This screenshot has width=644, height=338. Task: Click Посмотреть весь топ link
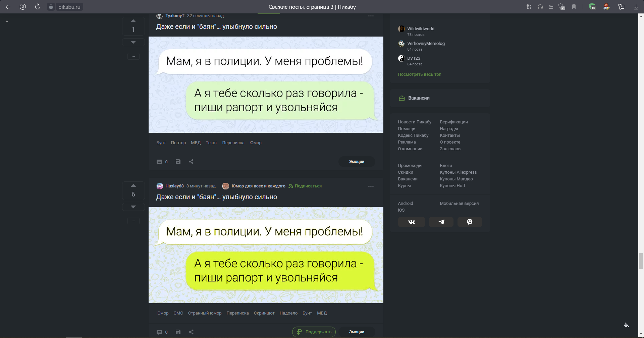point(420,74)
